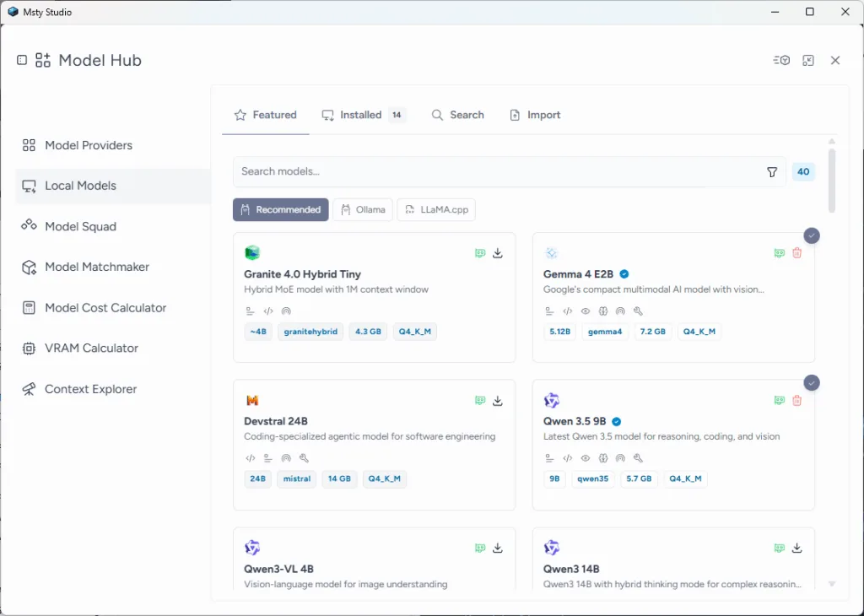The height and width of the screenshot is (616, 864).
Task: Download the Qwen3-VL 4B model
Action: (x=498, y=548)
